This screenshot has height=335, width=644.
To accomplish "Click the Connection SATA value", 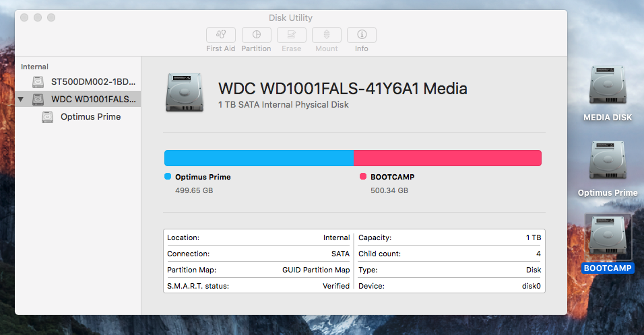I will [340, 254].
